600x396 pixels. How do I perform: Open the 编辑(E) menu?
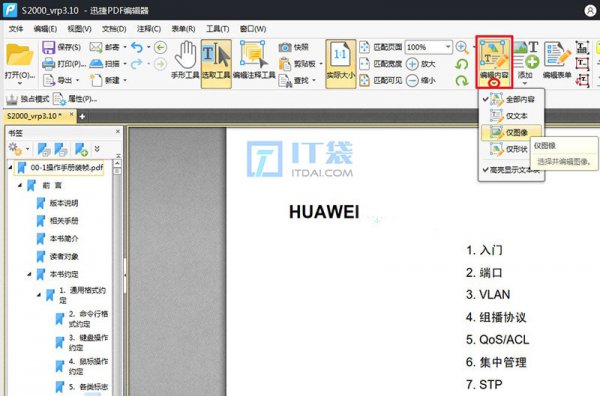click(x=45, y=29)
